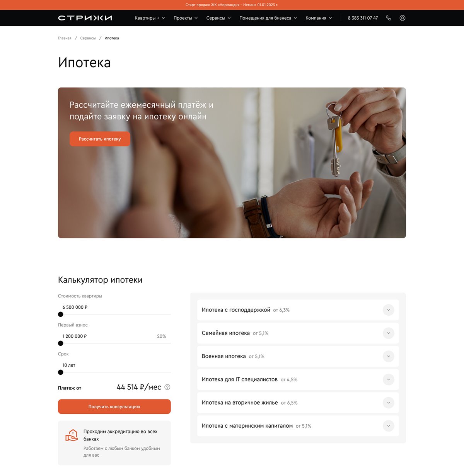Click the phone call icon in header
This screenshot has height=476, width=464.
389,18
